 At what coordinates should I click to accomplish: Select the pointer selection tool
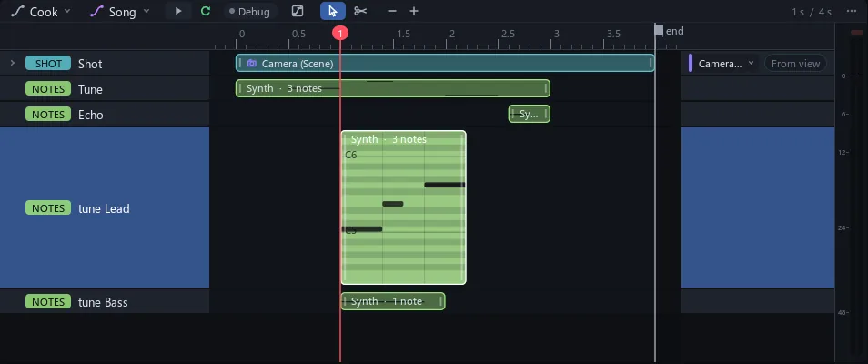(x=333, y=11)
